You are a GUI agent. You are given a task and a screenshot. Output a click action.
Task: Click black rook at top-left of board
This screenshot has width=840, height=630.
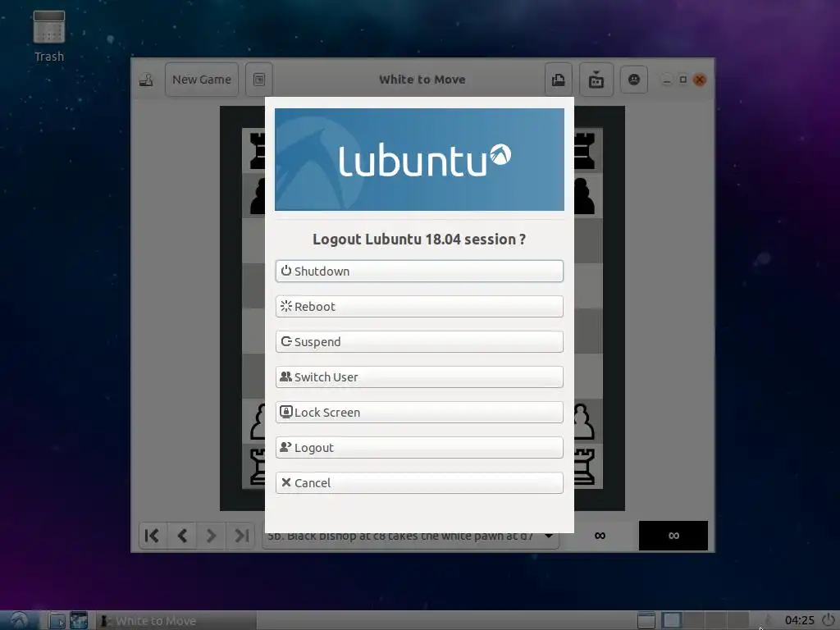point(258,151)
